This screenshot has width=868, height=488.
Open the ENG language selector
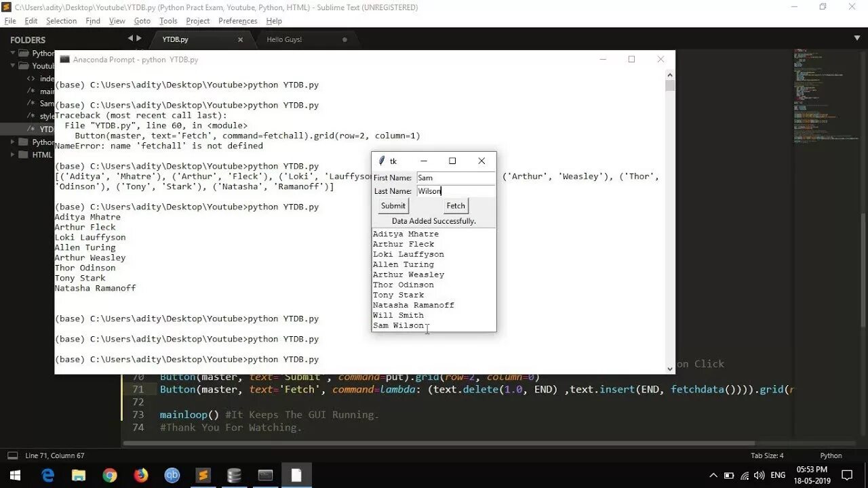778,476
